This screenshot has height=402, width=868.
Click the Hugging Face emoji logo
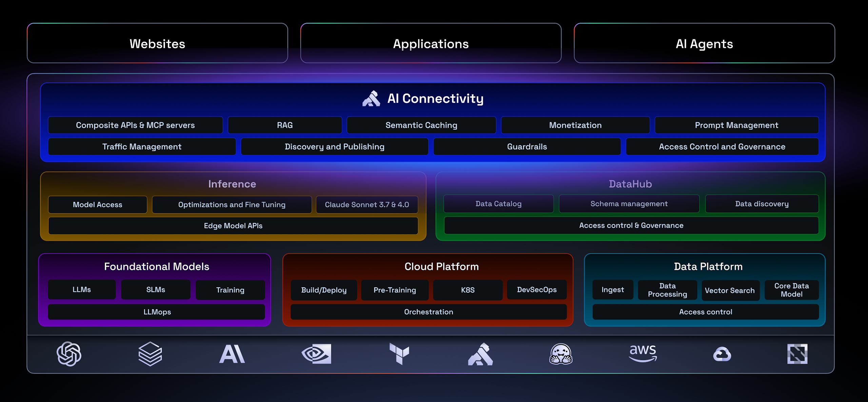(561, 354)
